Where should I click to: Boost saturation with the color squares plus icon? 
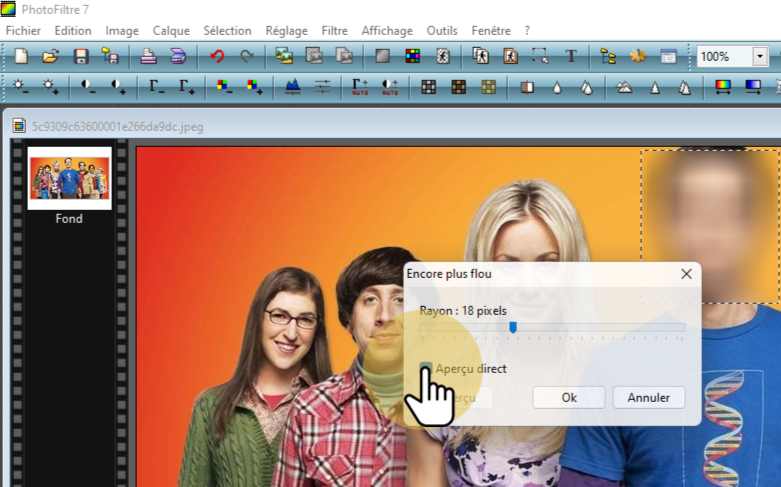click(x=255, y=87)
